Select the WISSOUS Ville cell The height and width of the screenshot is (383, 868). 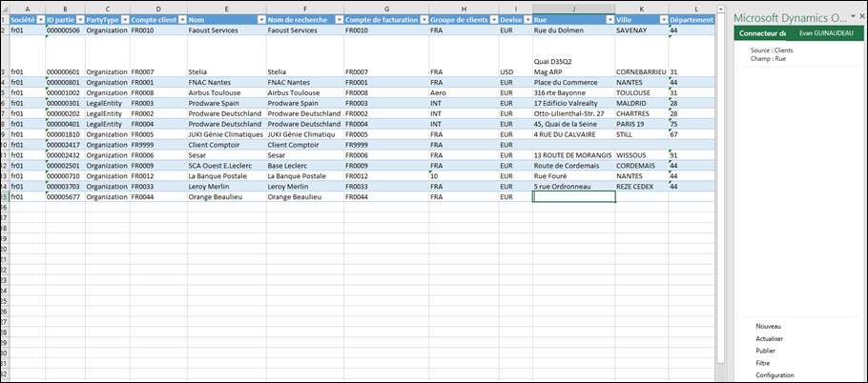click(642, 155)
